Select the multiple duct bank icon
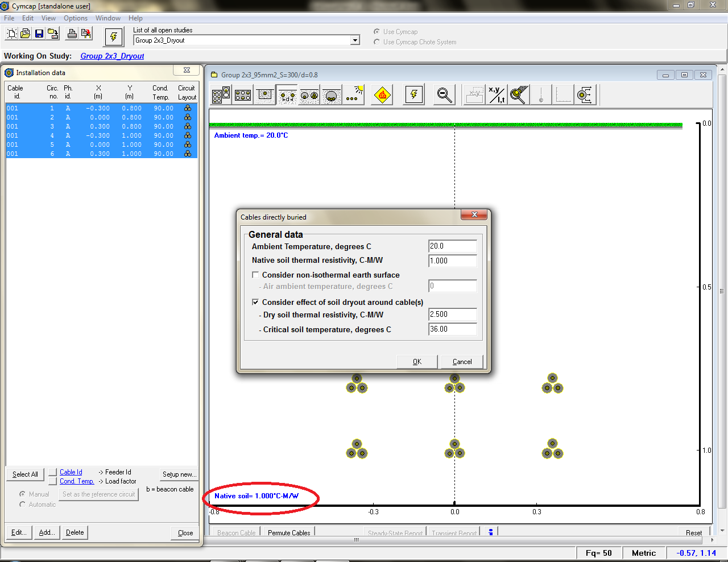 [243, 95]
